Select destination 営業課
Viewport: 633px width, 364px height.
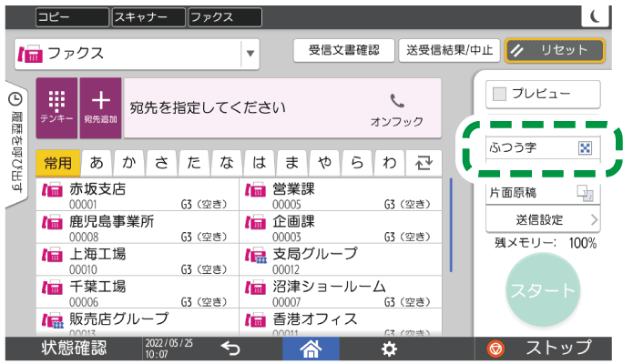click(x=341, y=195)
